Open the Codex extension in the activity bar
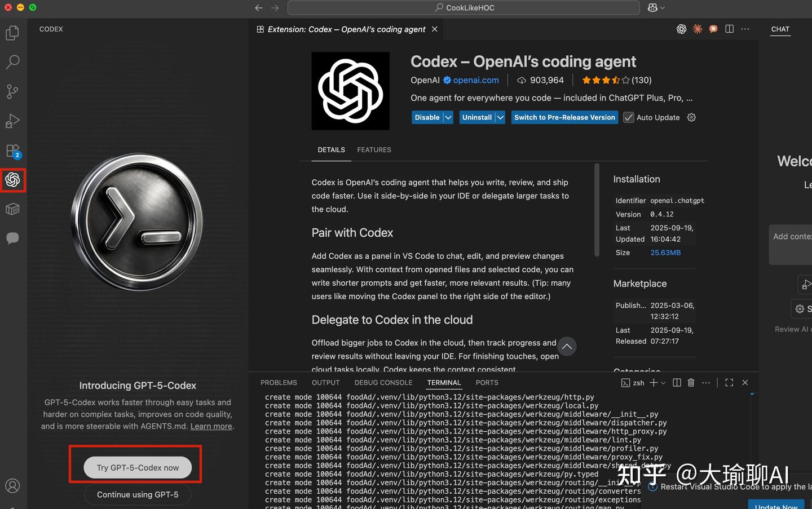The image size is (812, 509). click(x=12, y=180)
